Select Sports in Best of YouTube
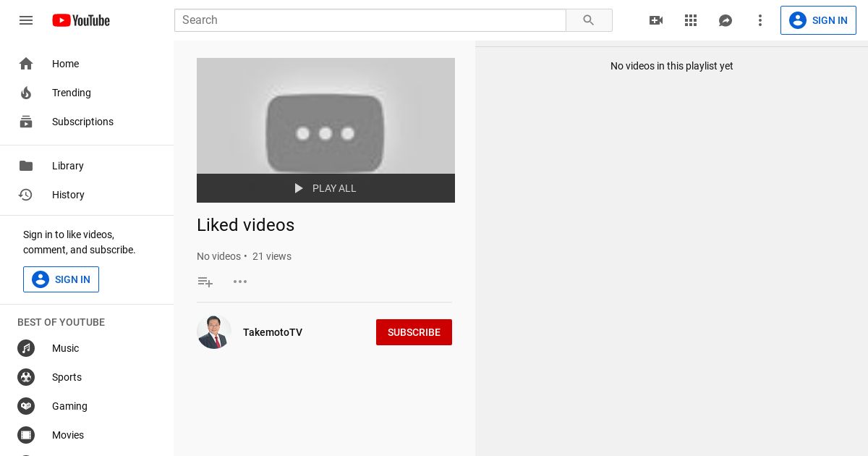The width and height of the screenshot is (868, 456). click(x=87, y=377)
